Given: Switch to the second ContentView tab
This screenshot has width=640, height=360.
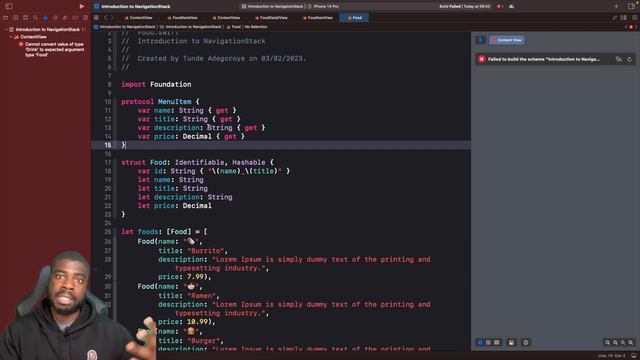Looking at the screenshot, I should pos(226,18).
